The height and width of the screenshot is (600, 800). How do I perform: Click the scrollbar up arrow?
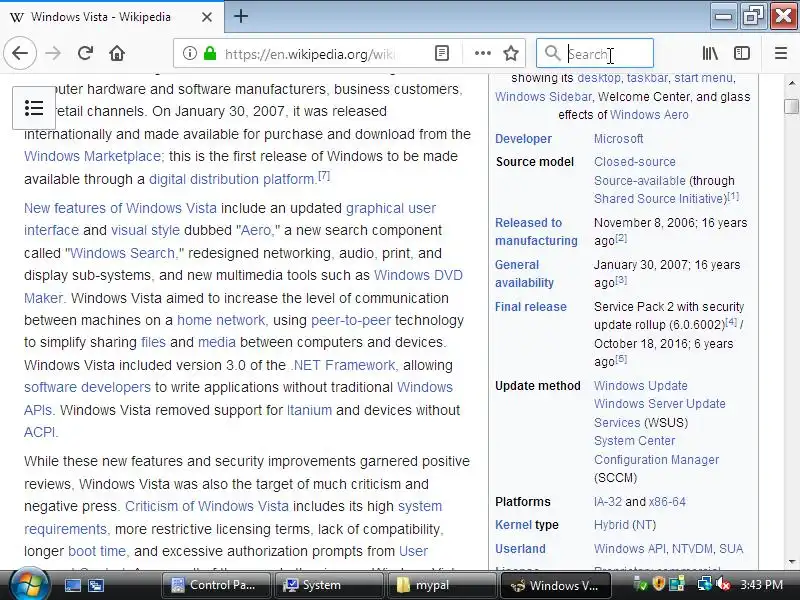click(x=791, y=82)
